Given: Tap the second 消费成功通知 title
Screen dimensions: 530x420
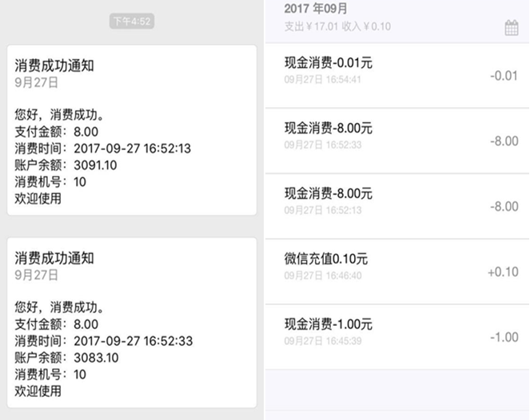Looking at the screenshot, I should point(54,258).
